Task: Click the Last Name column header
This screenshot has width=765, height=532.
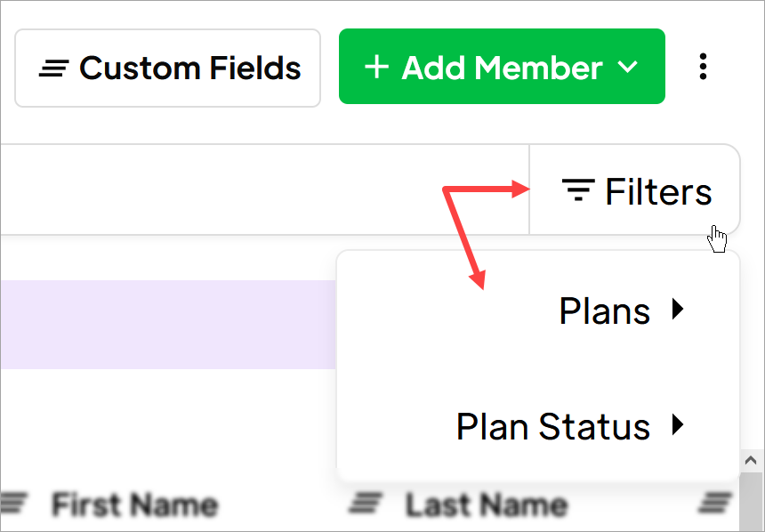Action: pos(485,504)
